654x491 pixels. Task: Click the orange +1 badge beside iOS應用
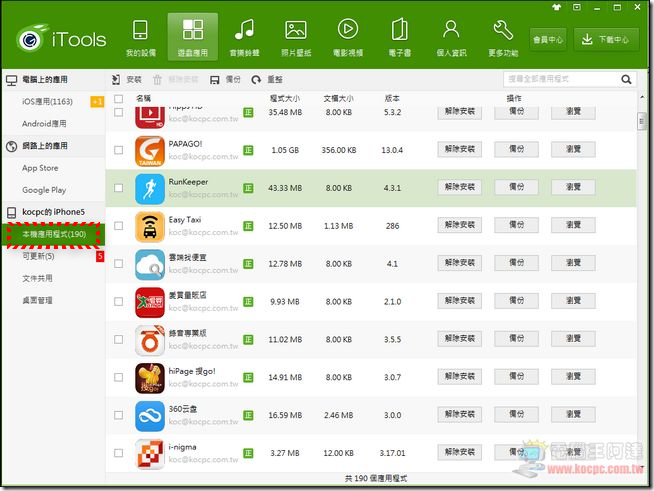[97, 101]
